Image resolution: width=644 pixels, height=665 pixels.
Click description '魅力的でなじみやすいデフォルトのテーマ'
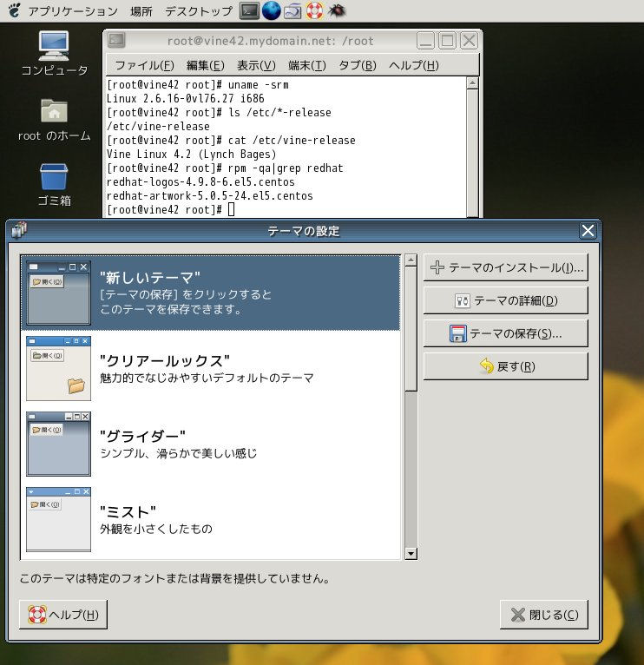[x=207, y=378]
